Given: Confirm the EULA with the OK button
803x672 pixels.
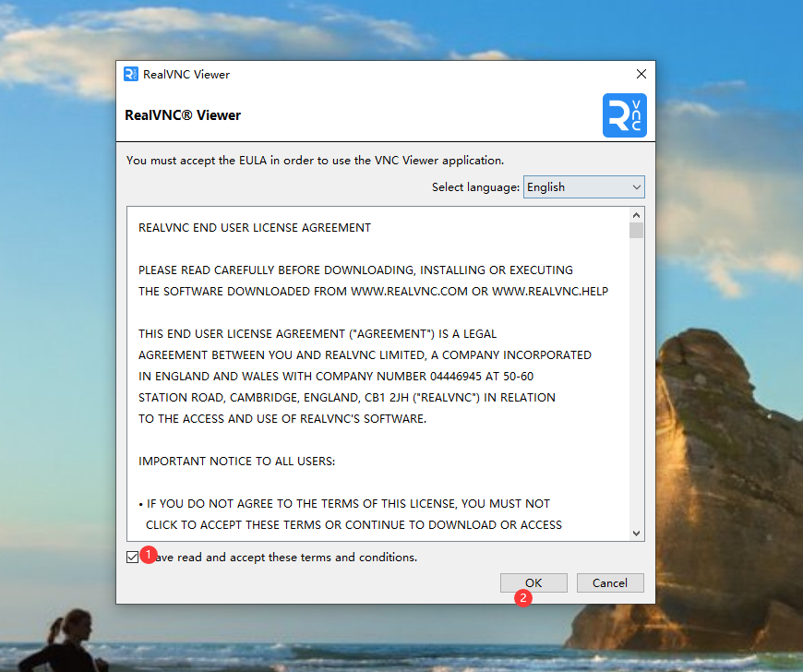Looking at the screenshot, I should click(x=533, y=582).
